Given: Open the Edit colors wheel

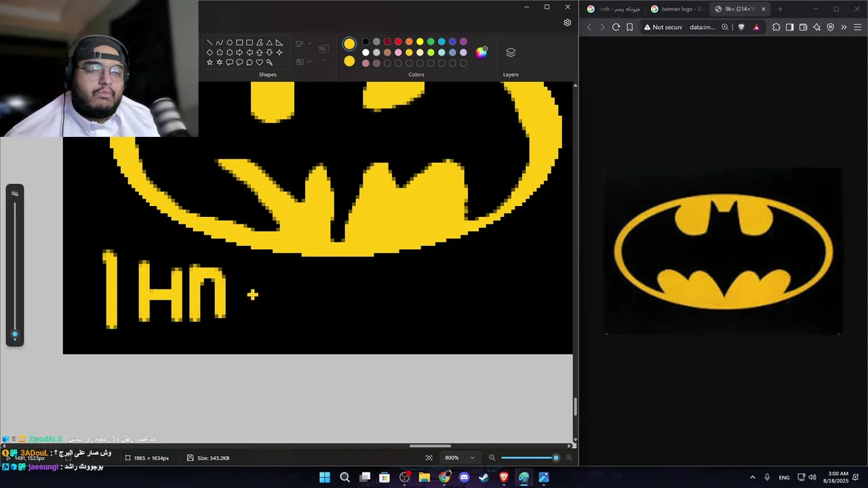Looking at the screenshot, I should coord(481,53).
